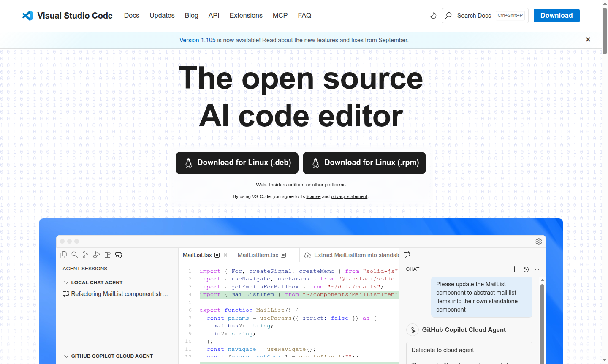Open the Docs page
This screenshot has width=608, height=364.
[132, 15]
